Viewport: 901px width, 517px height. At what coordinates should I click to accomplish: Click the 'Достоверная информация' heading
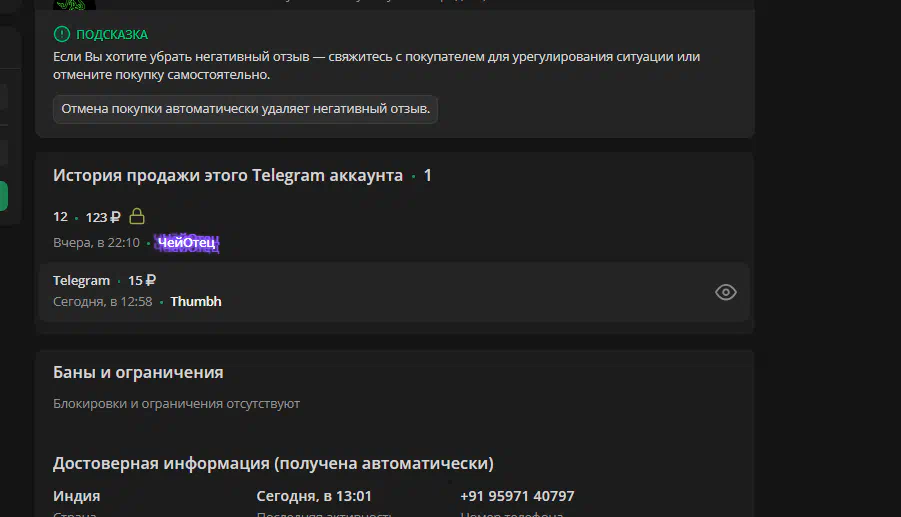pos(273,464)
